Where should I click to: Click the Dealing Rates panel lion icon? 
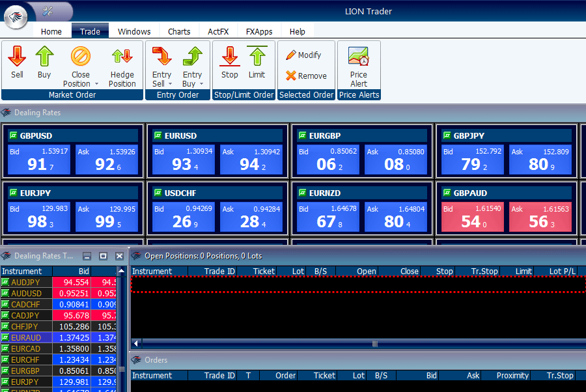pos(6,112)
